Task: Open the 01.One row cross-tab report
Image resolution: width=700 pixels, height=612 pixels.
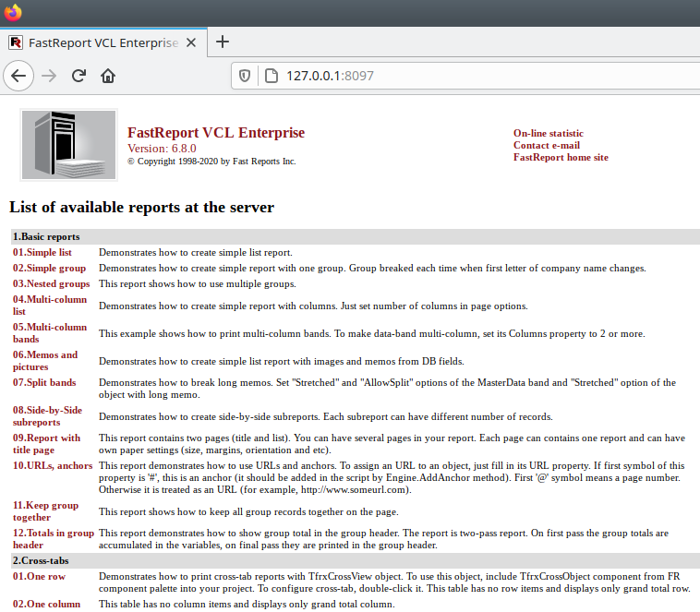Action: pyautogui.click(x=39, y=576)
